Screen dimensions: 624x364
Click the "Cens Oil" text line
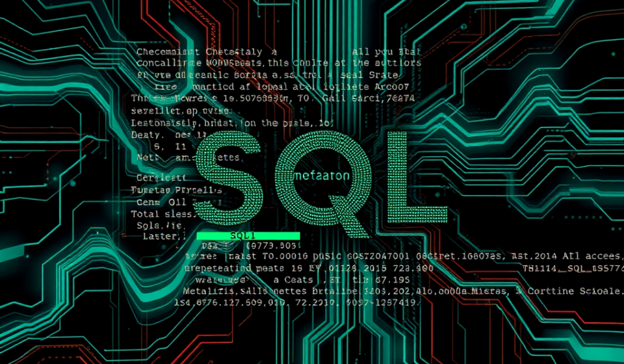(161, 203)
